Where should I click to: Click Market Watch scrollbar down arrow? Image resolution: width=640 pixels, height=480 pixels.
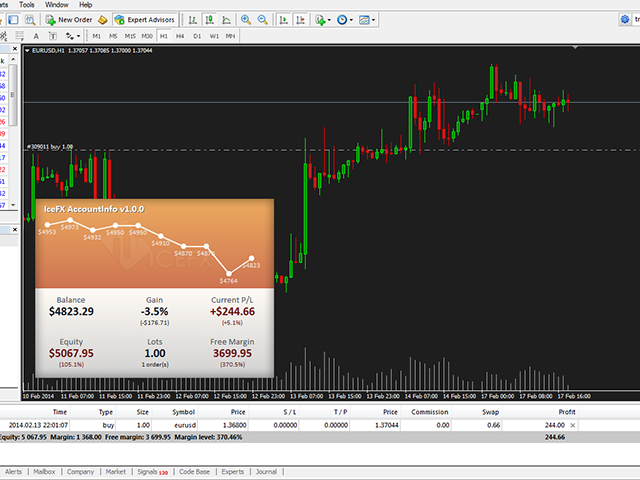click(x=13, y=205)
